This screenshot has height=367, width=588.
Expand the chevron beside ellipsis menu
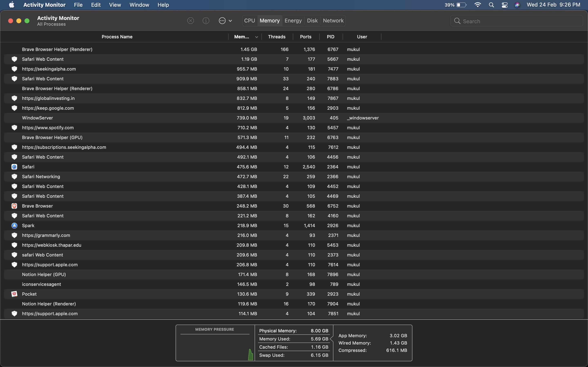(x=230, y=21)
